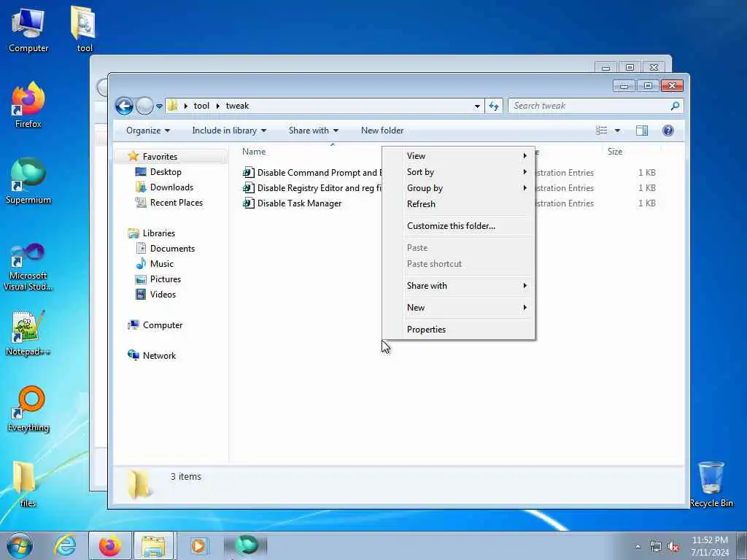Open the Videos library
The height and width of the screenshot is (560, 747).
(x=163, y=295)
